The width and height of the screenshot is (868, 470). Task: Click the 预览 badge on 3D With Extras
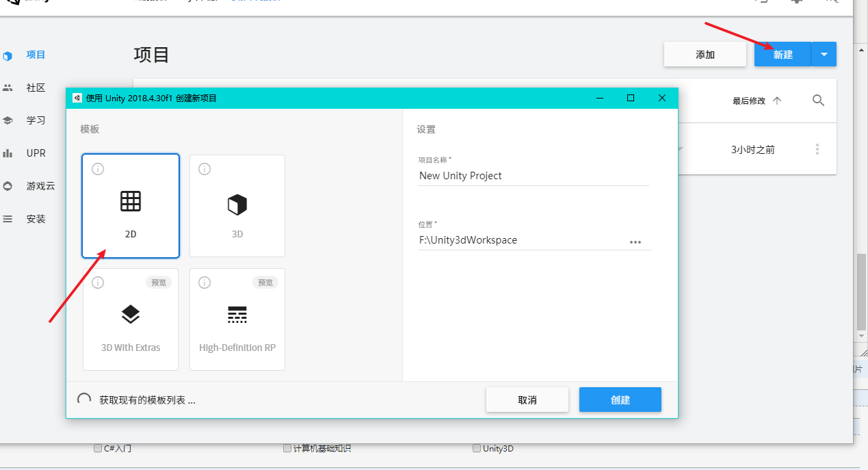(158, 283)
